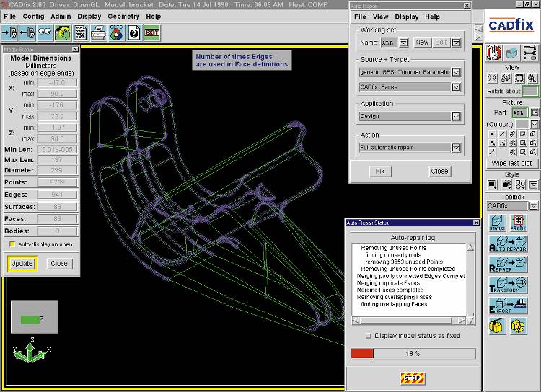Open the Application Design dropdown
Screen dimensions: 541x392
pos(456,116)
